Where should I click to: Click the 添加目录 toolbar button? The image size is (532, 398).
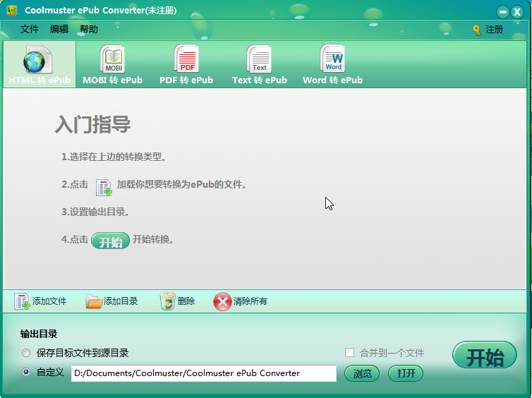tap(111, 301)
